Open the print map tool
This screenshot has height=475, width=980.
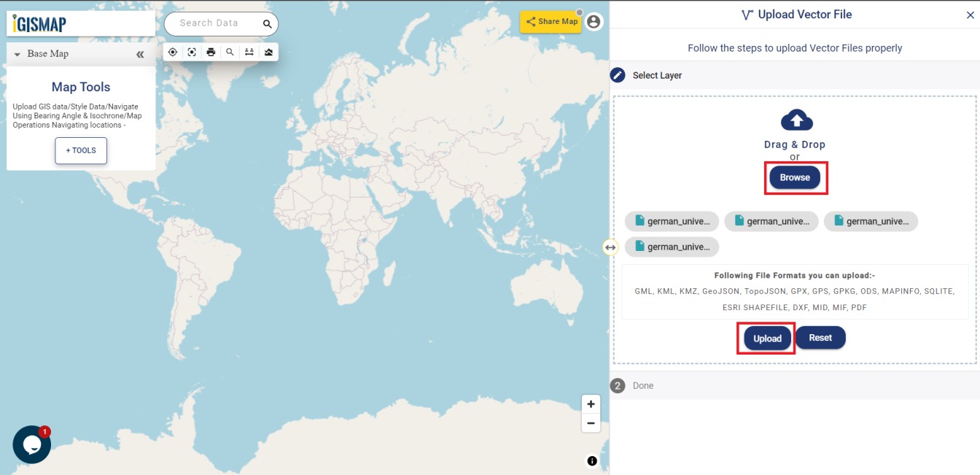pos(211,52)
